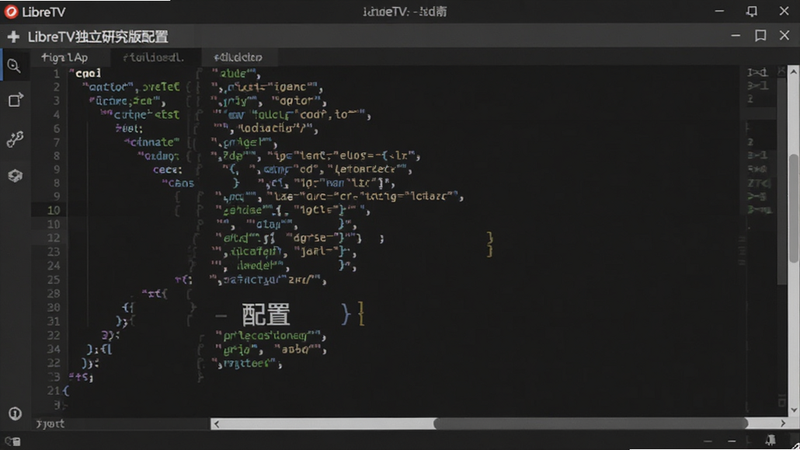Click the vertical scrollbar down arrow
The width and height of the screenshot is (800, 450).
click(x=793, y=410)
